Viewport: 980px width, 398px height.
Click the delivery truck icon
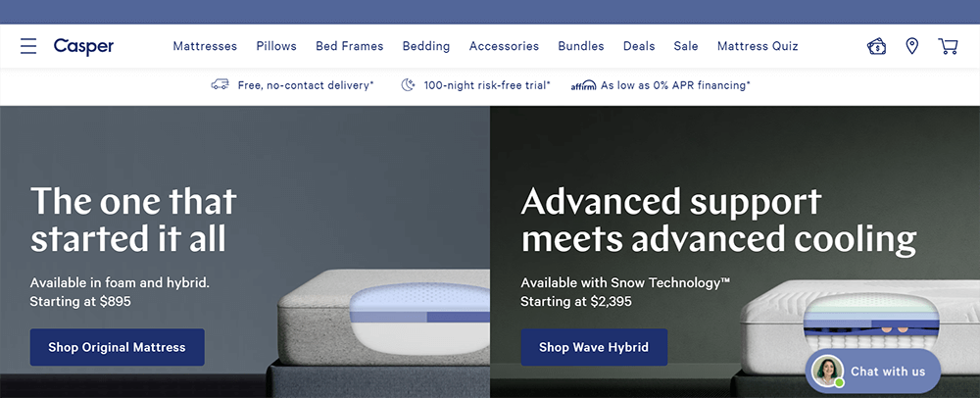click(x=220, y=84)
